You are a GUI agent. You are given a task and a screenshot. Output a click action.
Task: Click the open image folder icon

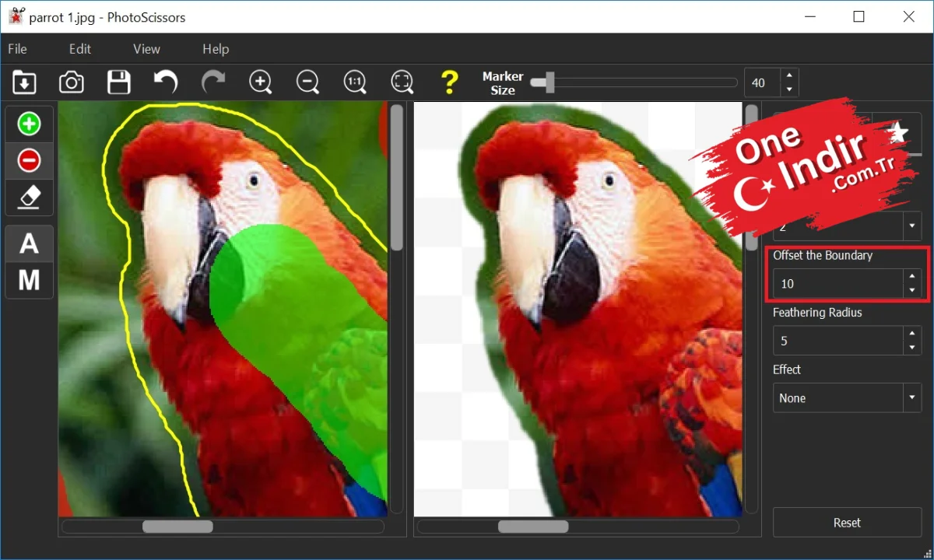(x=25, y=82)
